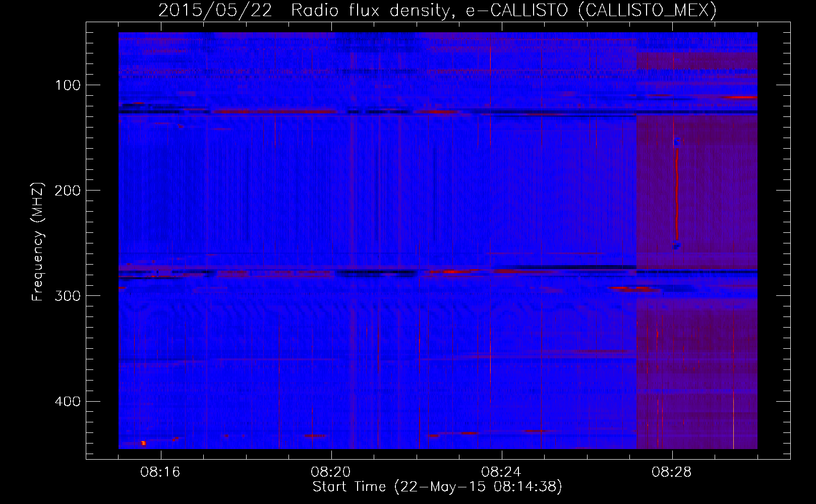Click the 08:20 time tick label
Viewport: 816px width, 504px height.
(331, 472)
